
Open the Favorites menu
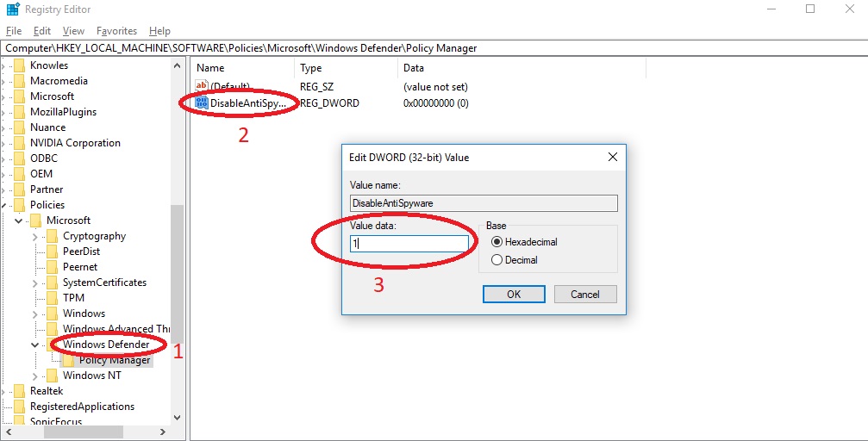(116, 31)
